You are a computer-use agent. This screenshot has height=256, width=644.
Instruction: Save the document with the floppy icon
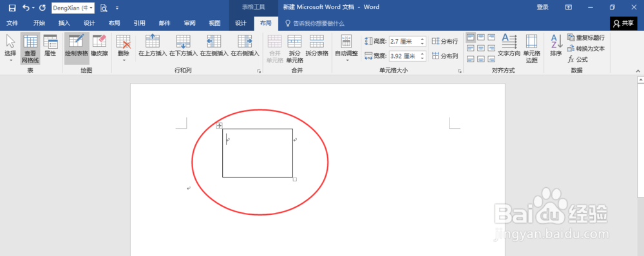(12, 8)
